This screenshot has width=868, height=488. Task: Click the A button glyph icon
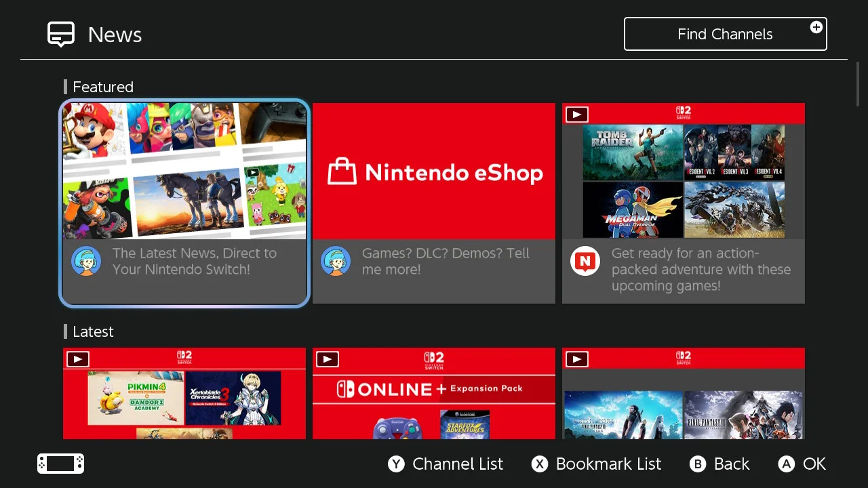coord(787,464)
